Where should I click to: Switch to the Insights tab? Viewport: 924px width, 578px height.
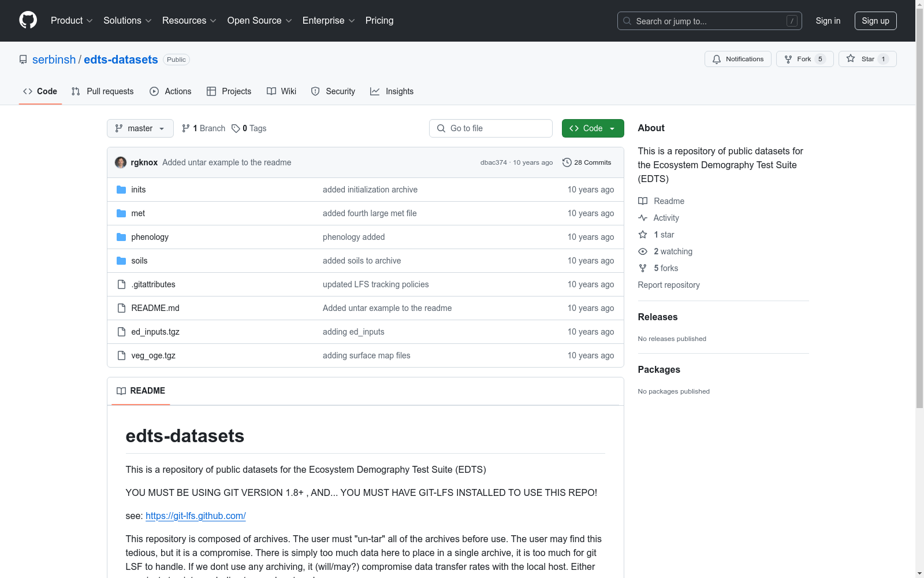point(392,91)
